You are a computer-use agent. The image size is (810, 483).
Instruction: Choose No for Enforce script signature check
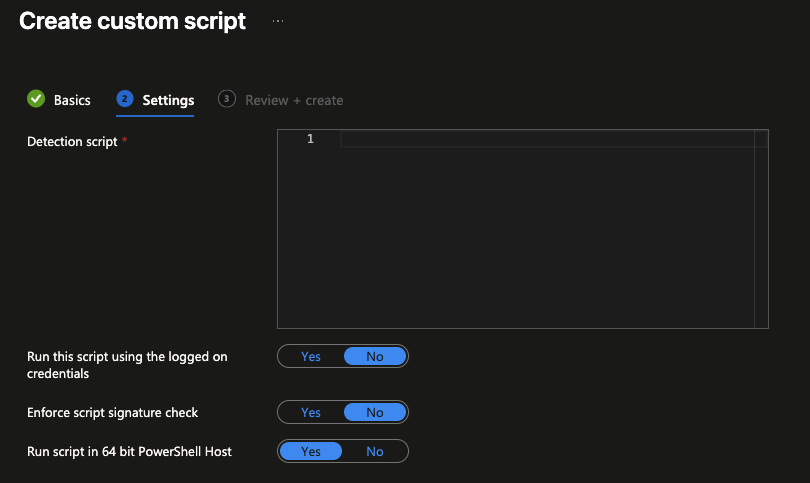pyautogui.click(x=375, y=412)
